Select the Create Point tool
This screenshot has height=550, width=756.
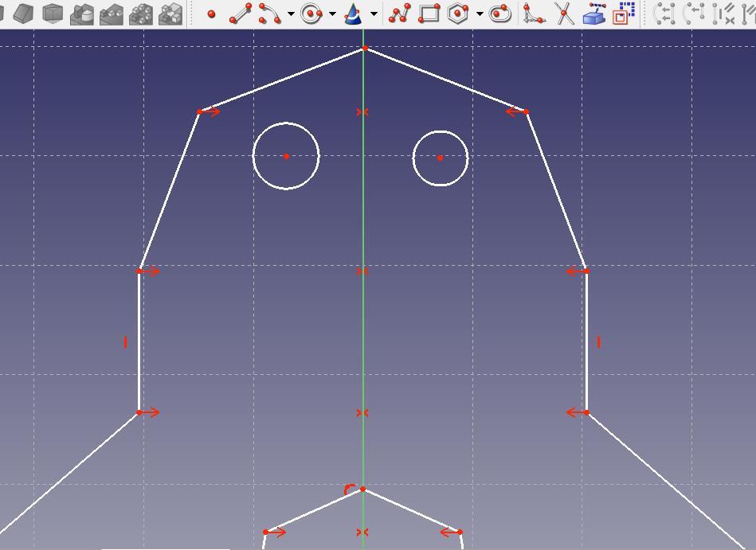(x=211, y=14)
